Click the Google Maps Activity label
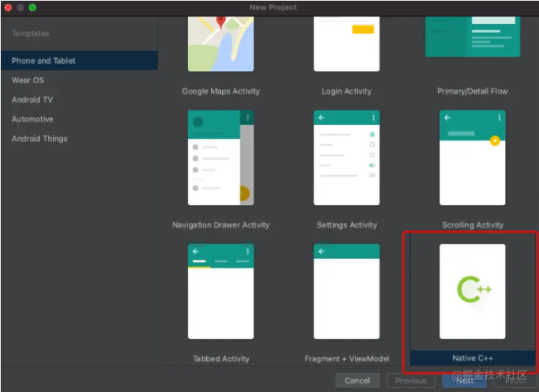The image size is (539, 392). 221,91
